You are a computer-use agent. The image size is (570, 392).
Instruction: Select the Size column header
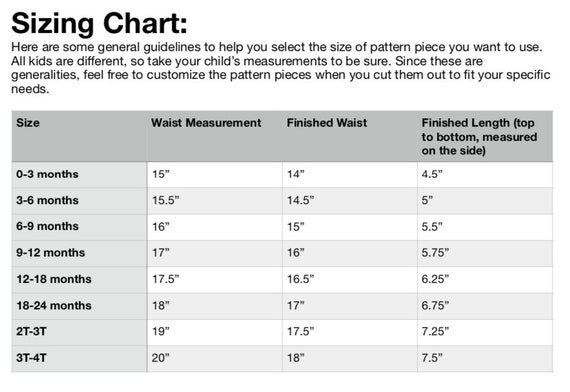click(28, 123)
